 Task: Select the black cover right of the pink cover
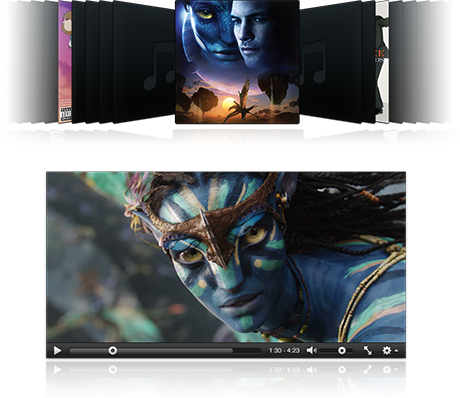(78, 62)
